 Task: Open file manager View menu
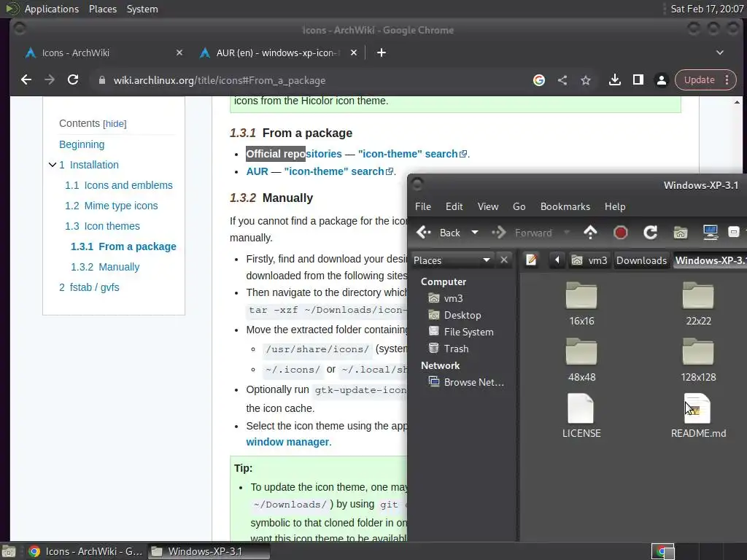click(x=488, y=206)
